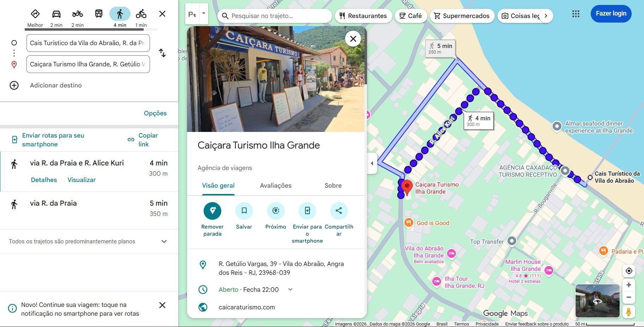Open the Marlin House Ilha Grande marker
The image size is (644, 327).
click(548, 271)
